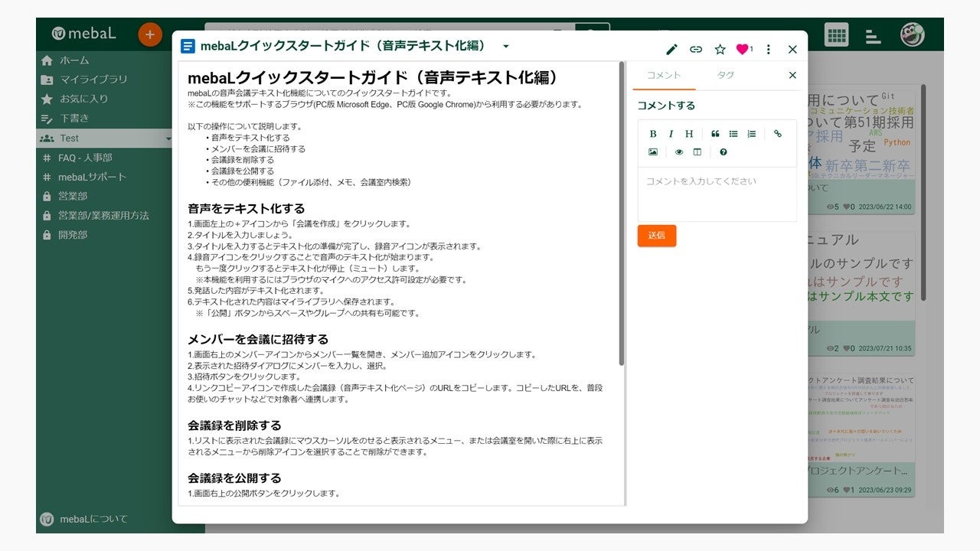
Task: Switch to list sort view in top bar
Action: tap(873, 36)
